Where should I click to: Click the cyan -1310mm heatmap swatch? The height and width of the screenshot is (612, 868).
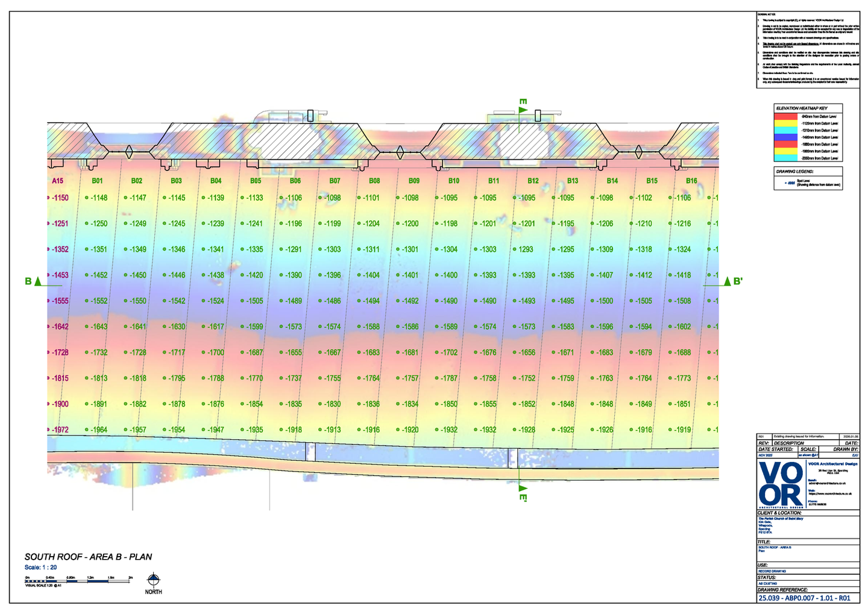pos(787,130)
